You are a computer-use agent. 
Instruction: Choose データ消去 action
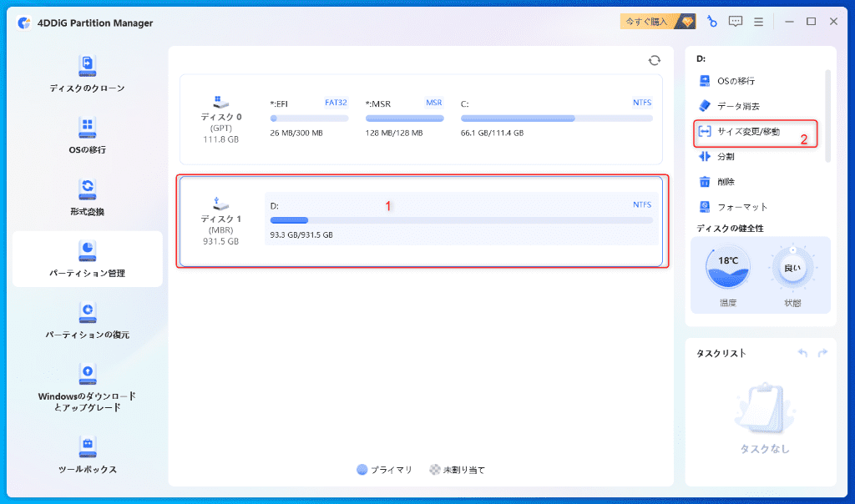coord(730,106)
